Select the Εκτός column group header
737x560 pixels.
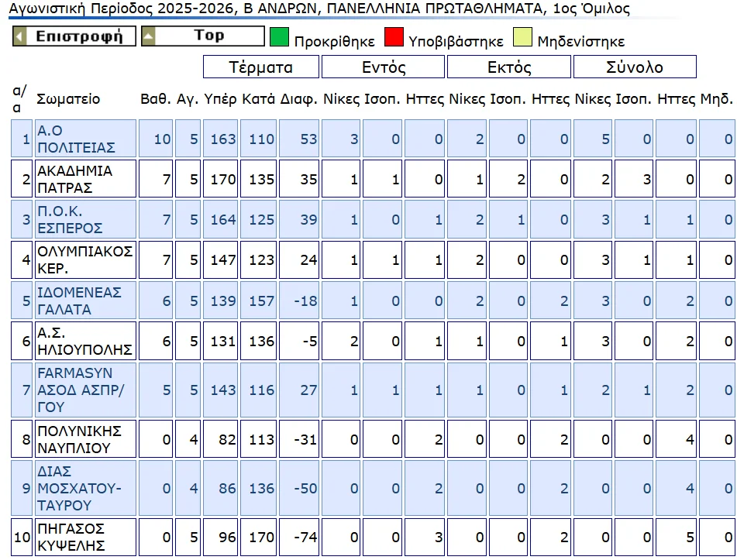[x=509, y=67]
